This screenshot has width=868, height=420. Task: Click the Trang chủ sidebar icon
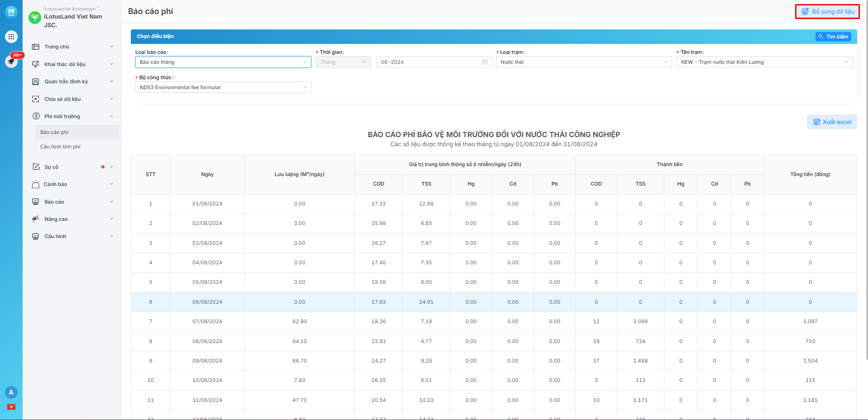tap(36, 47)
